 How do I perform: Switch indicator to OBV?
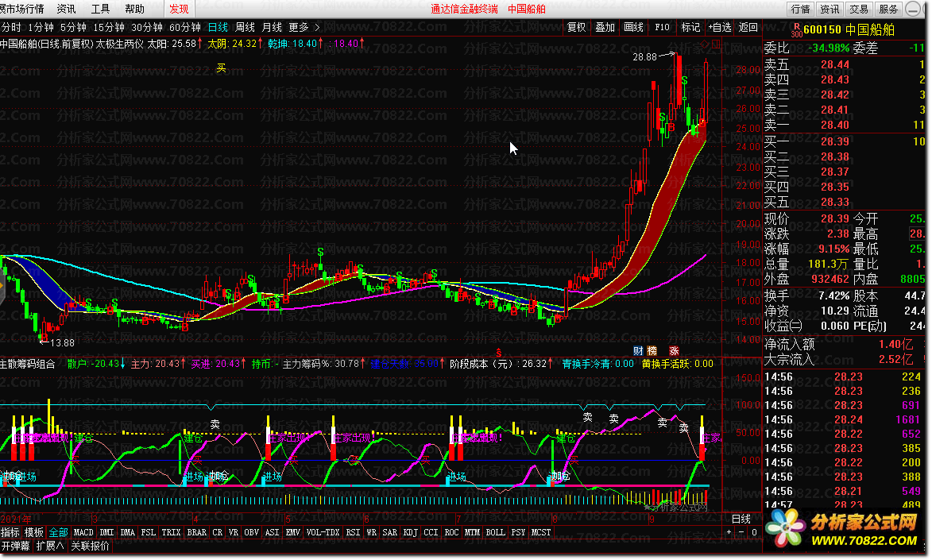(x=251, y=532)
